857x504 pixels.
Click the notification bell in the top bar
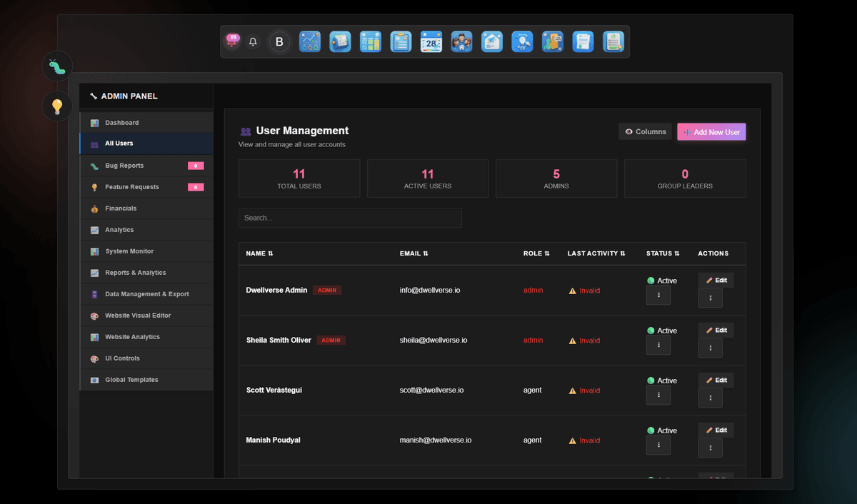point(253,41)
